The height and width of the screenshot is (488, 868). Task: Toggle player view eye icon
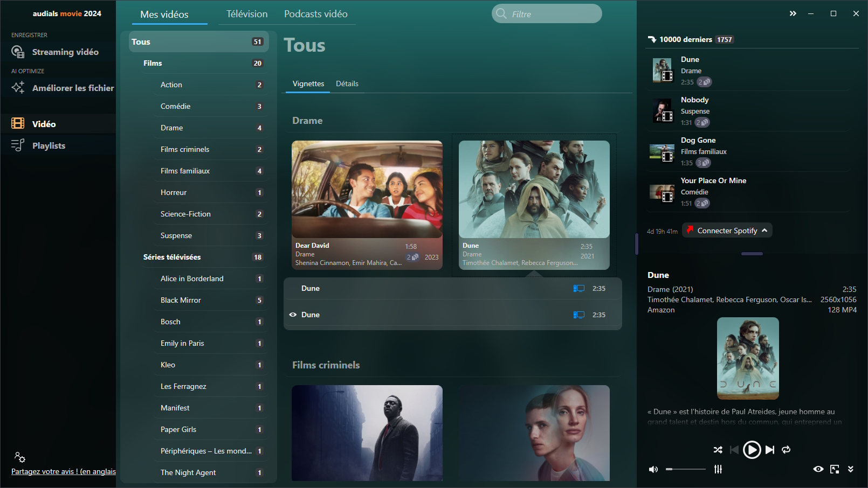click(818, 469)
